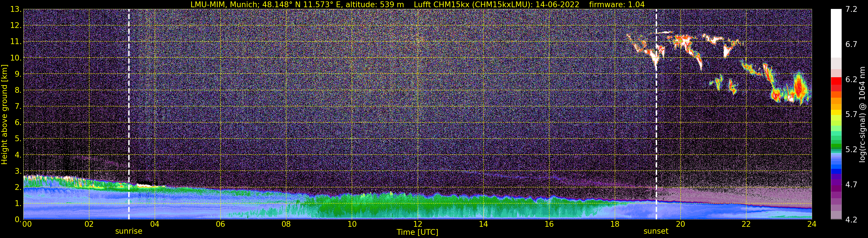Click height axis tick label '4.'
This screenshot has height=238, width=868.
pos(18,155)
